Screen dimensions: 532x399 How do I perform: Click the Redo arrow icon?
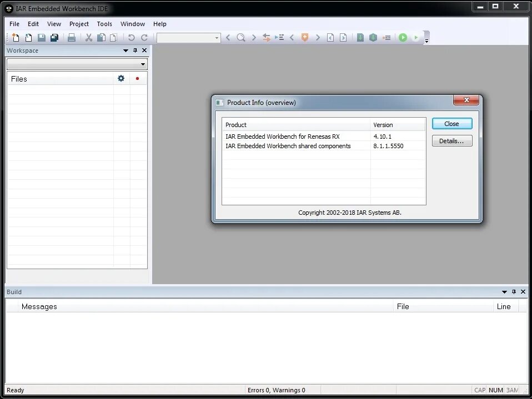point(144,38)
